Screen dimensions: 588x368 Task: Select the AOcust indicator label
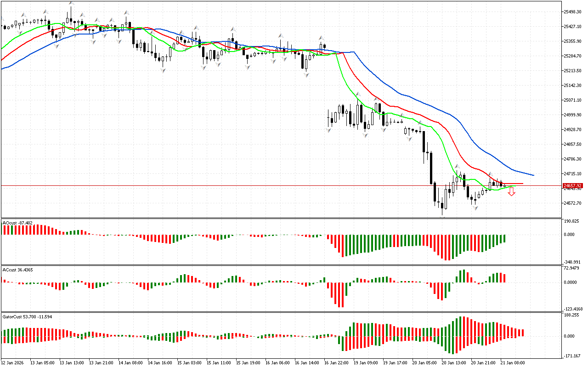click(17, 223)
